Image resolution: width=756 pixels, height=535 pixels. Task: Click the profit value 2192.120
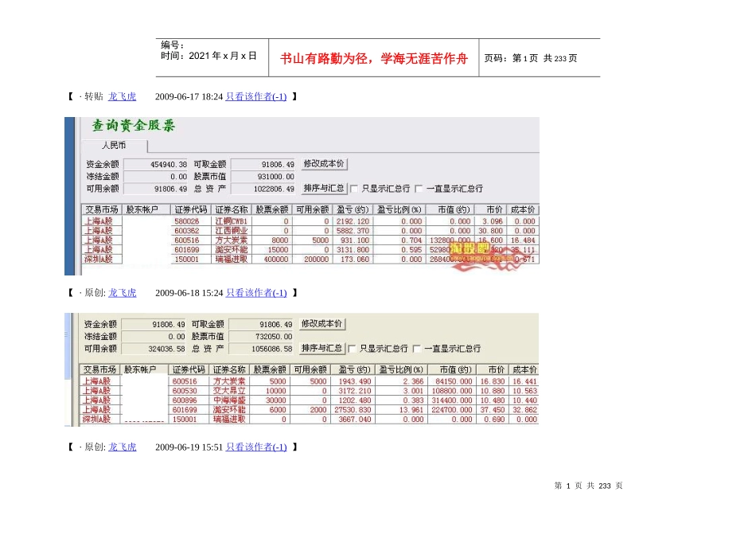(x=353, y=221)
